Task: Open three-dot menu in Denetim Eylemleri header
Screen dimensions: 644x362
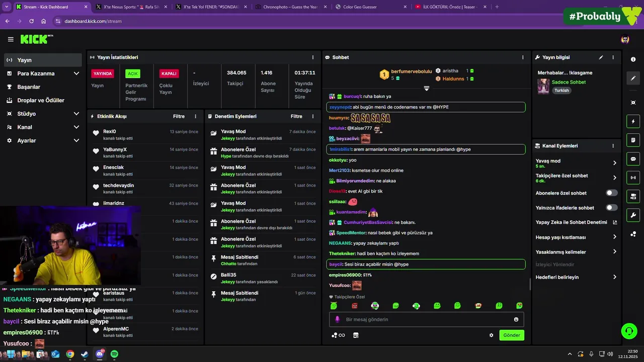Action: pos(313,116)
